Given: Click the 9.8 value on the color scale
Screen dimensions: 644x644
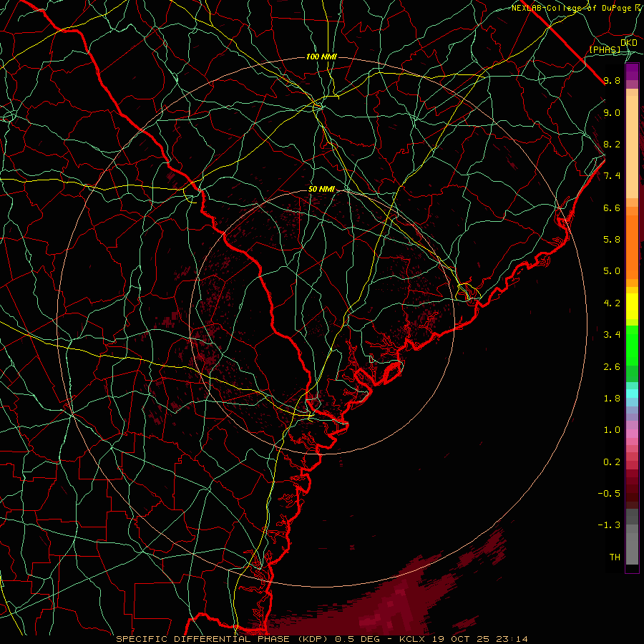Looking at the screenshot, I should (612, 80).
